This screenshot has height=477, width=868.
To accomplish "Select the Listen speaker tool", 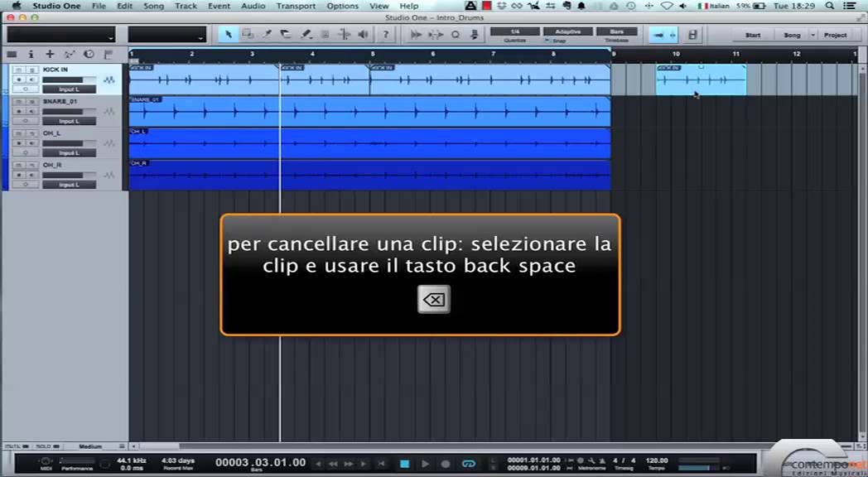I will (363, 34).
